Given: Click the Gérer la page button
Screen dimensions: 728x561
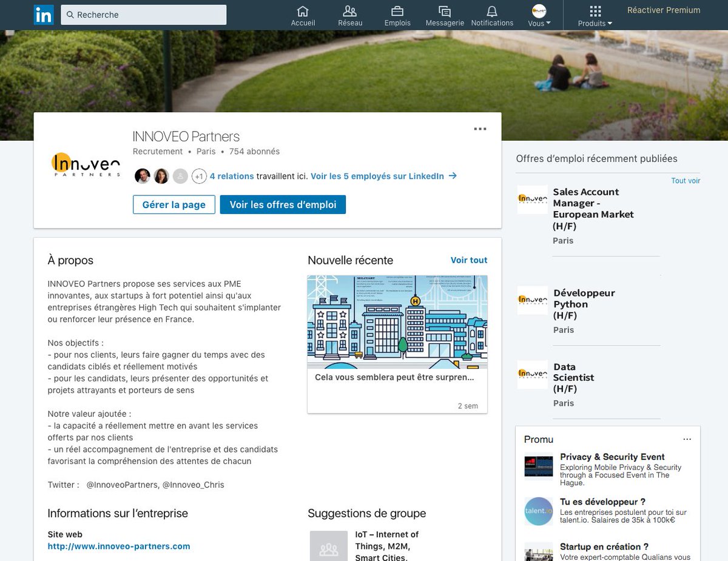Looking at the screenshot, I should [174, 204].
